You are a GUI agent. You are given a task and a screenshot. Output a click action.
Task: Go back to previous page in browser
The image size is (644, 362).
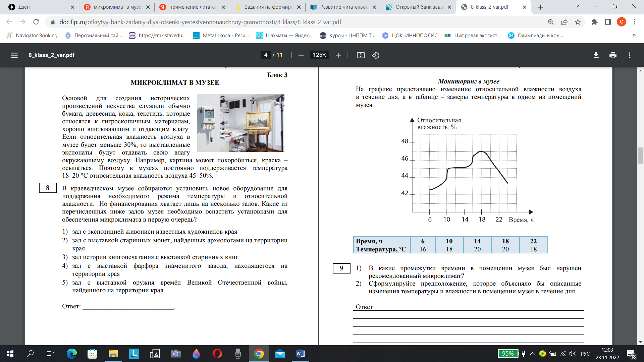(9, 22)
